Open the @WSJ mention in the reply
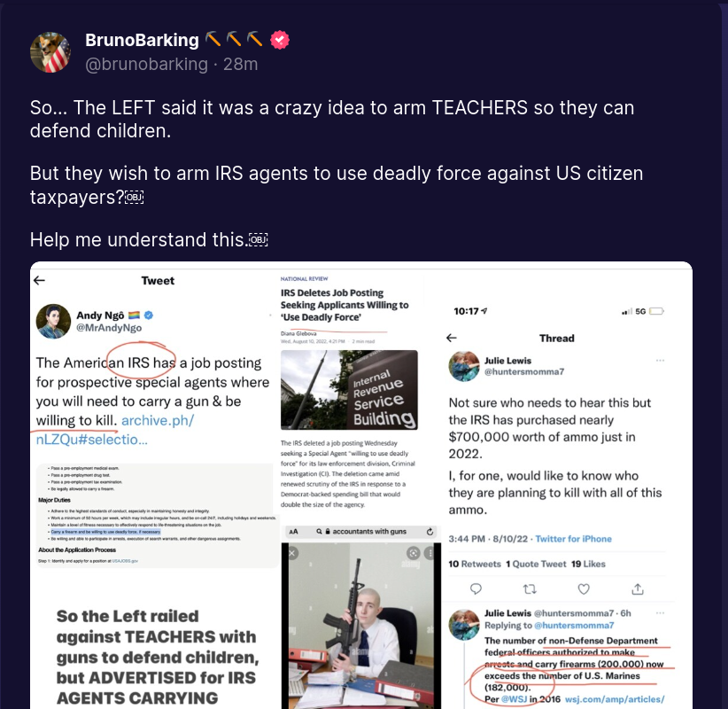Image resolution: width=728 pixels, height=709 pixels. coord(514,699)
